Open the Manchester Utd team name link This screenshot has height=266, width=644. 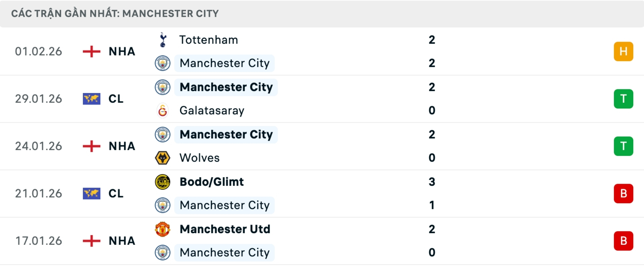[x=225, y=229]
